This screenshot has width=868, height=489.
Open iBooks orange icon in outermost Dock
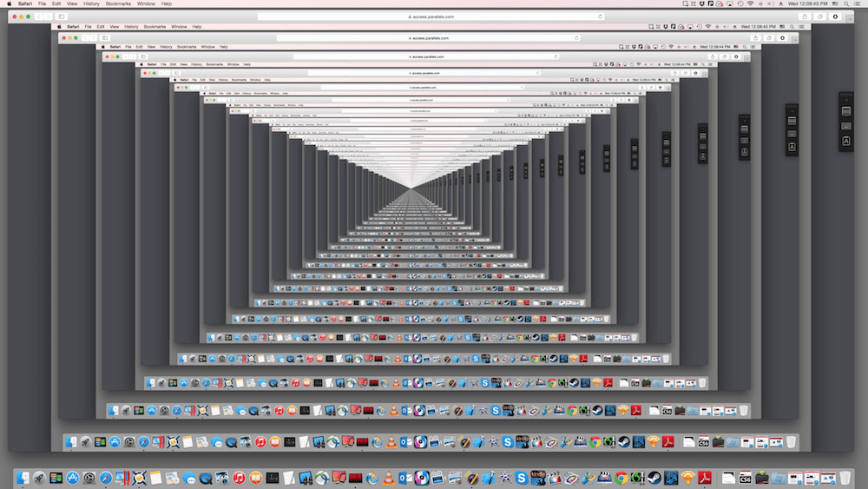point(255,478)
